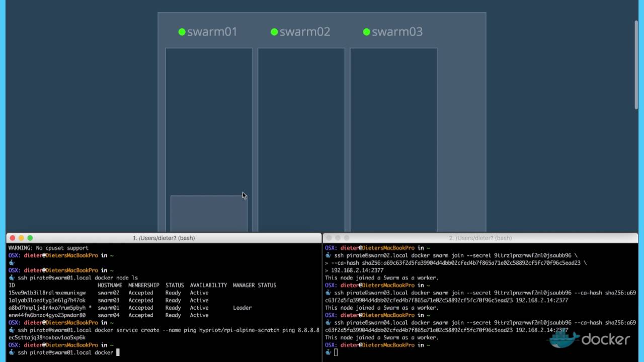The height and width of the screenshot is (362, 644).
Task: Click the 'WARNING: No cpuset support' line
Action: [48, 248]
